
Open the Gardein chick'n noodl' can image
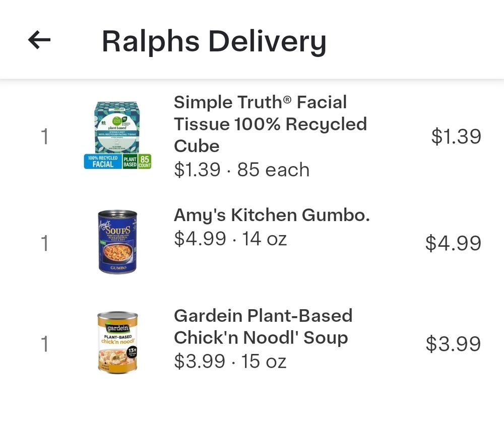(117, 342)
